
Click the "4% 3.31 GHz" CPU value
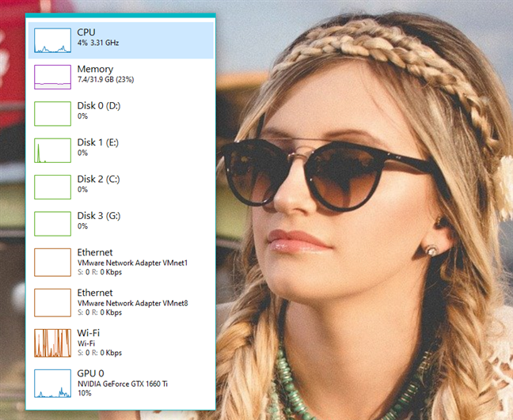click(98, 43)
